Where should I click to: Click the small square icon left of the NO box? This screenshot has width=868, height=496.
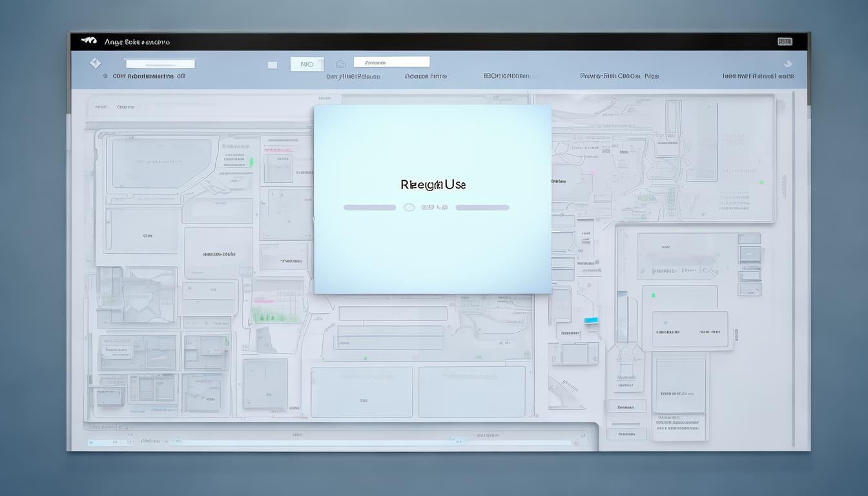coord(273,65)
